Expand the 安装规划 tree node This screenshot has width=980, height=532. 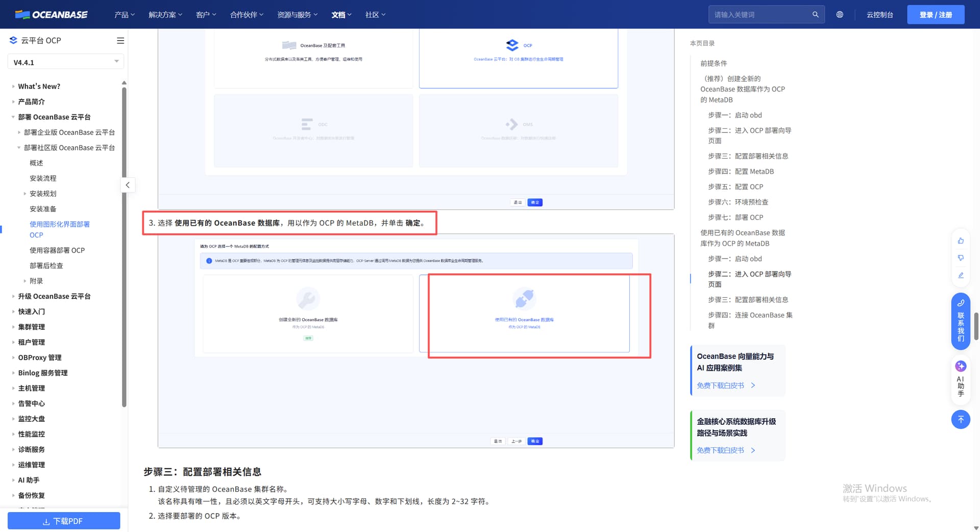(24, 194)
